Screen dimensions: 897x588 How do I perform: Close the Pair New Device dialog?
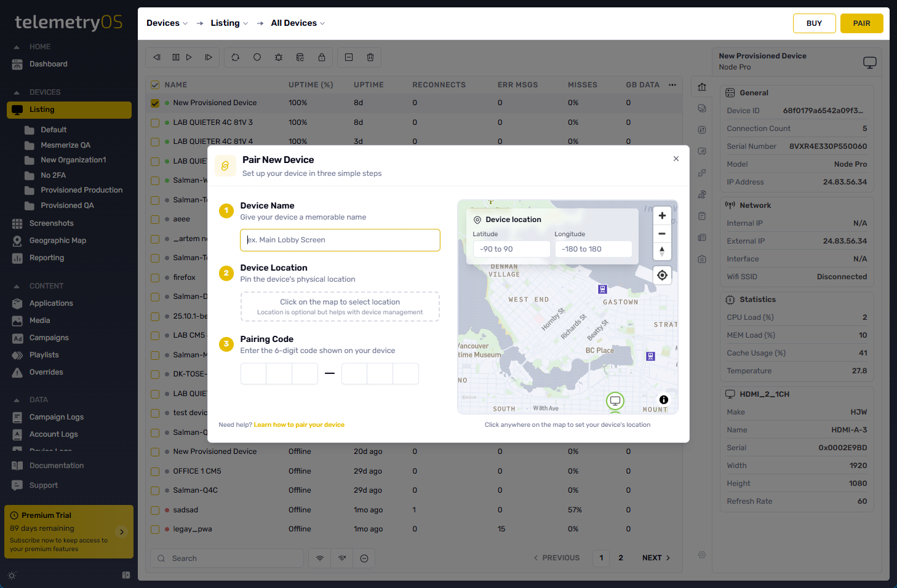pos(676,159)
